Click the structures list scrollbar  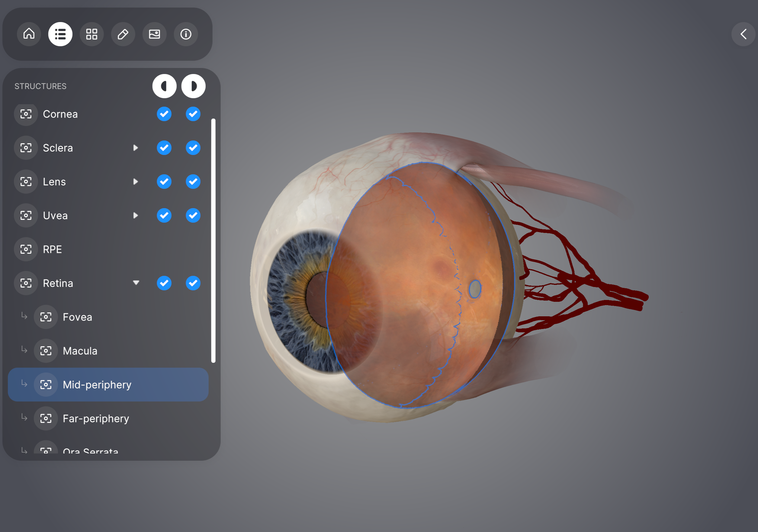point(213,240)
